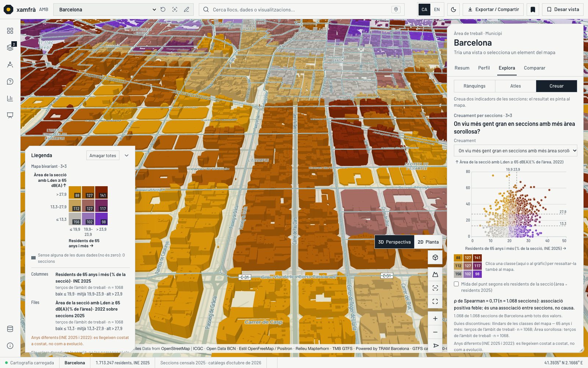The image size is (588, 368).
Task: Click the reset rotate icon beside Barcelona selector
Action: pos(163,10)
